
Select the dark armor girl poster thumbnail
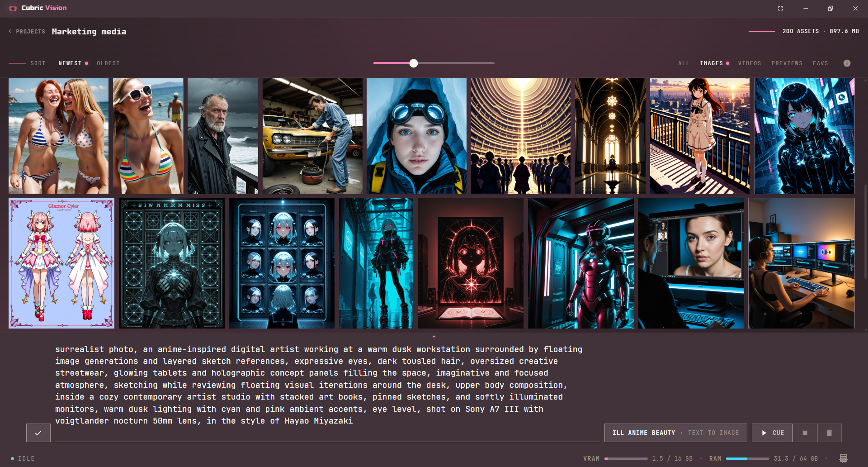click(172, 263)
